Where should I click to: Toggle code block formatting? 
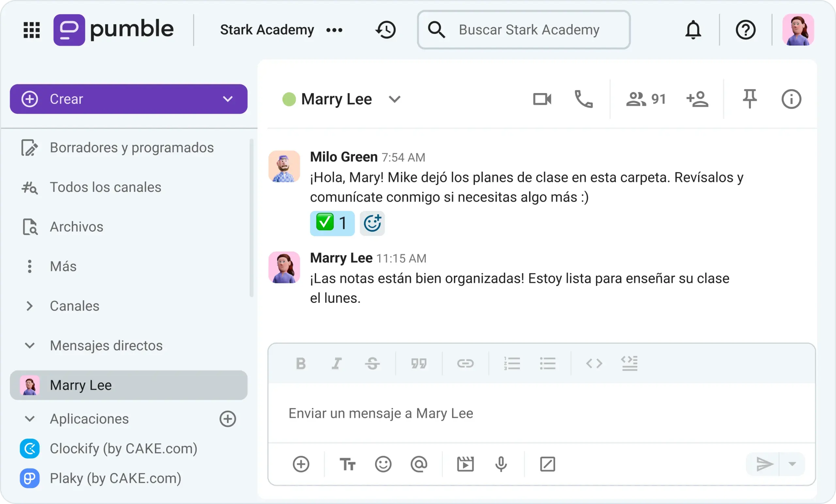(x=629, y=363)
